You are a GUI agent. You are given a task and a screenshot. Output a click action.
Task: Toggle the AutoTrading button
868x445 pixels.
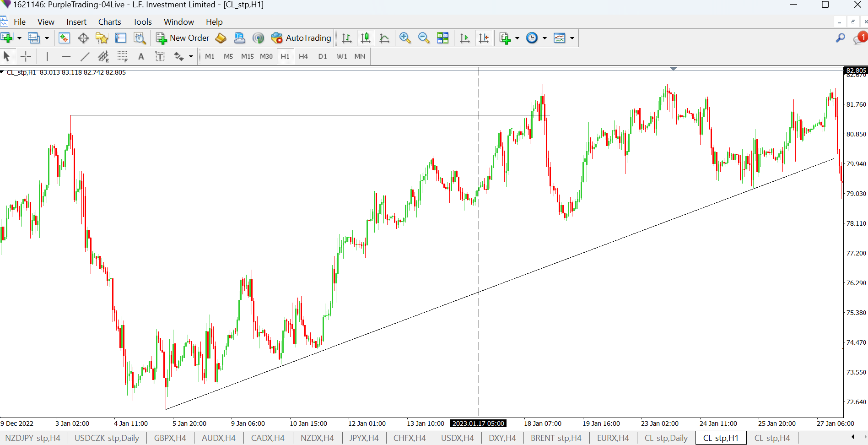click(301, 38)
